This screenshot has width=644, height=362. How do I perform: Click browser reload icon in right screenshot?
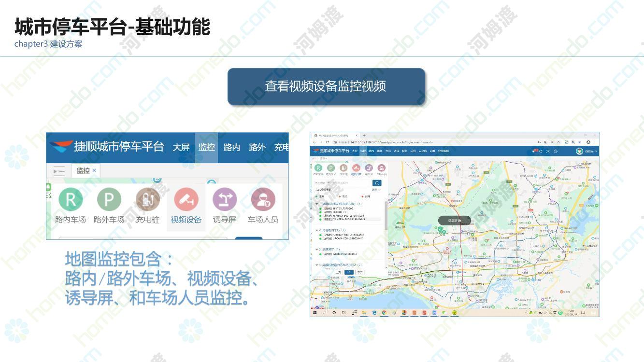[x=328, y=142]
